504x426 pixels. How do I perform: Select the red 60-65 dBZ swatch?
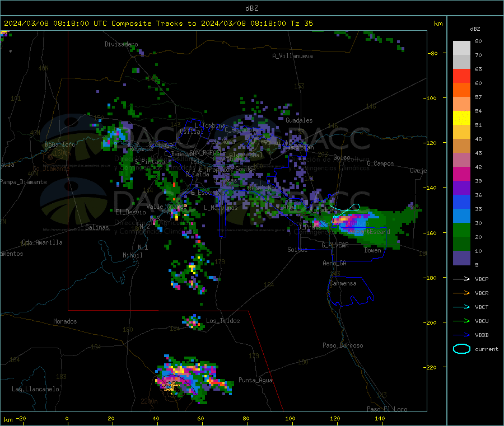click(x=461, y=76)
